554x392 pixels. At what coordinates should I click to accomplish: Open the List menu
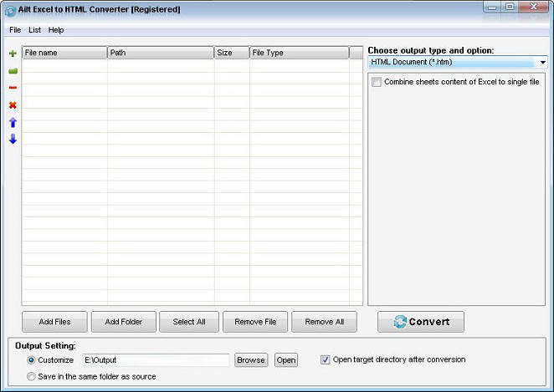pos(34,30)
